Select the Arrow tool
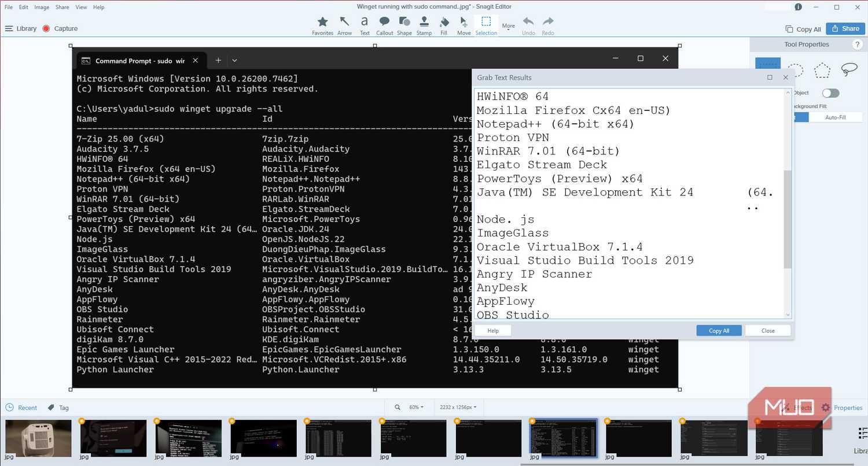 pyautogui.click(x=344, y=25)
